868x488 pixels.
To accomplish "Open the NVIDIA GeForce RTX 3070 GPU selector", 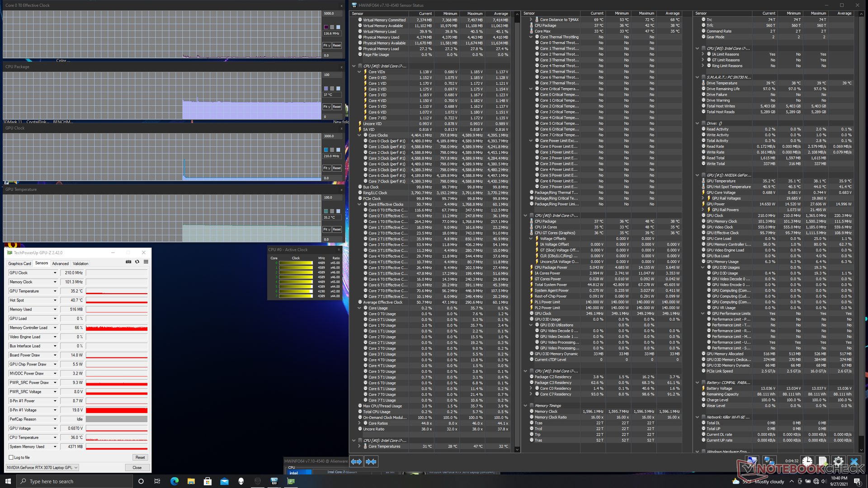I will pyautogui.click(x=42, y=468).
